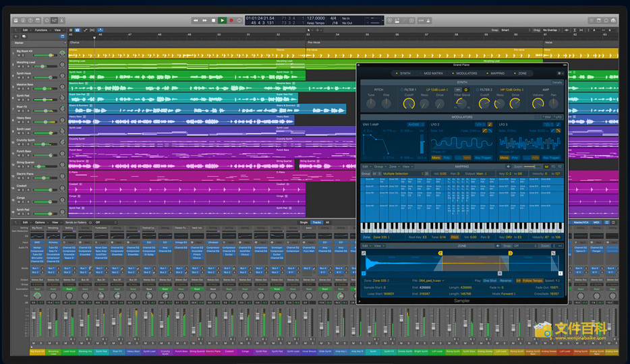Open Quick Help in the control bar

30,20
